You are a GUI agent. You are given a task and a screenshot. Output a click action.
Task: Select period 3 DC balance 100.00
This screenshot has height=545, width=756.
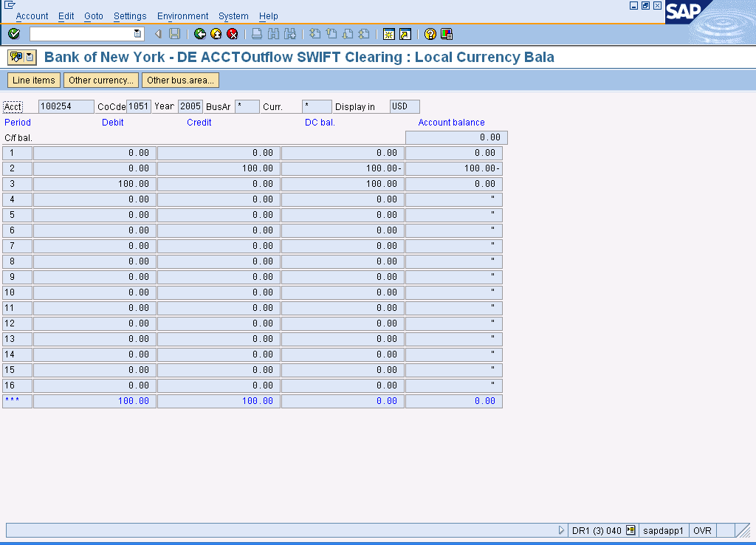tap(343, 184)
